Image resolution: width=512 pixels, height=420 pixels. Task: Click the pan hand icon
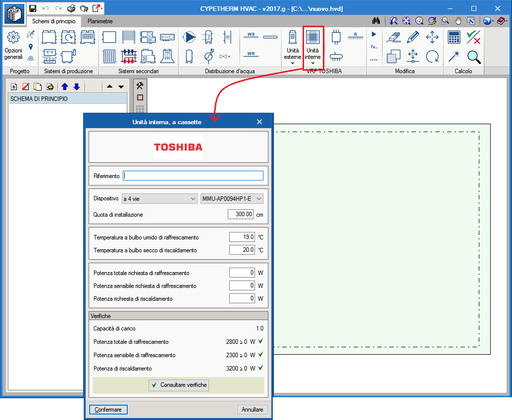pyautogui.click(x=458, y=21)
